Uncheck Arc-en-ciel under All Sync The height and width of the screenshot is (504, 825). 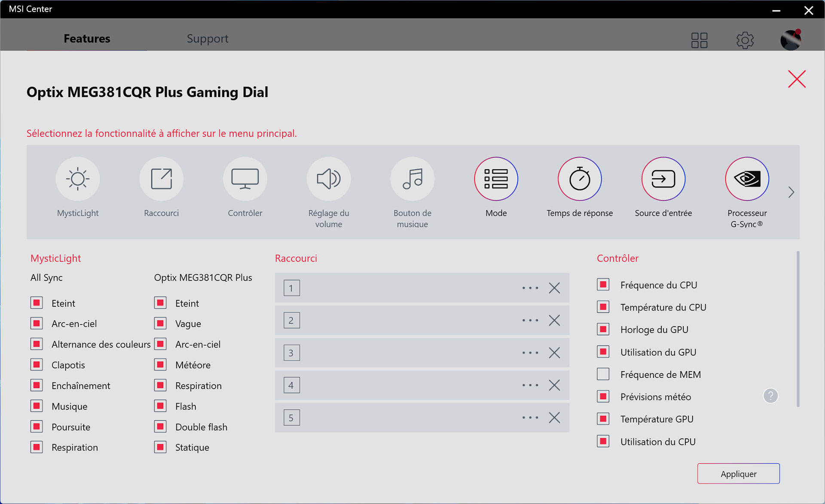pos(37,323)
